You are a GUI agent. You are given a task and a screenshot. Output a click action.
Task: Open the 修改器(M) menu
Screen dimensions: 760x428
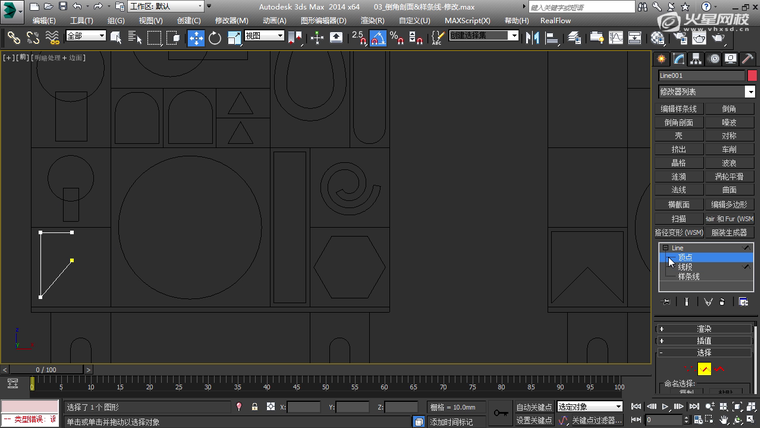pos(232,20)
